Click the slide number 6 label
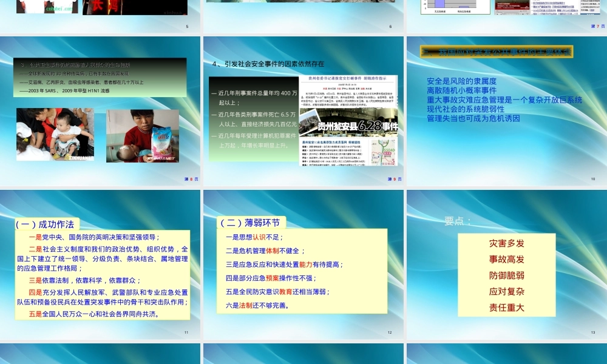The image size is (607, 364). pyautogui.click(x=390, y=26)
